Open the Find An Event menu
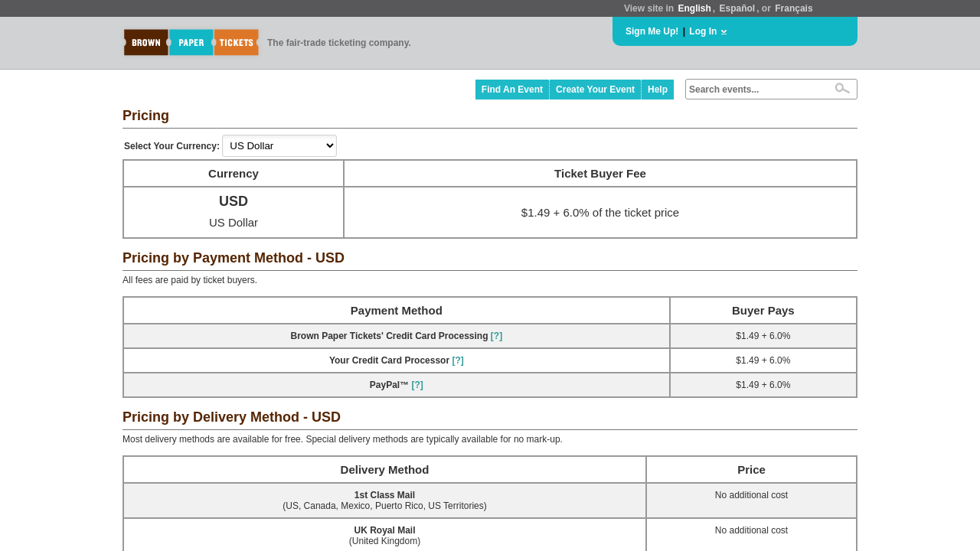 click(x=512, y=90)
